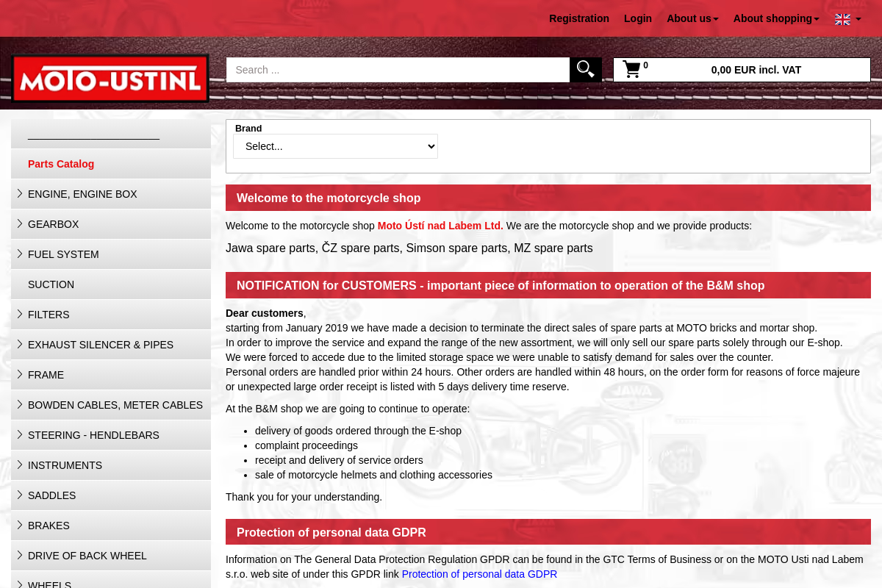Focus the Search text field
The height and width of the screenshot is (588, 882).
398,70
